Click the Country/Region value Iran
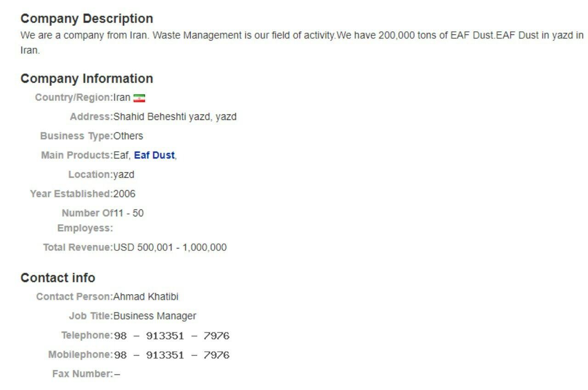This screenshot has width=588, height=390. (122, 97)
